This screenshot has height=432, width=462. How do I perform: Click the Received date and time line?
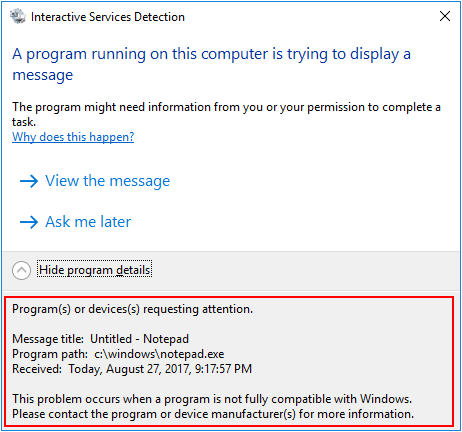pos(132,369)
